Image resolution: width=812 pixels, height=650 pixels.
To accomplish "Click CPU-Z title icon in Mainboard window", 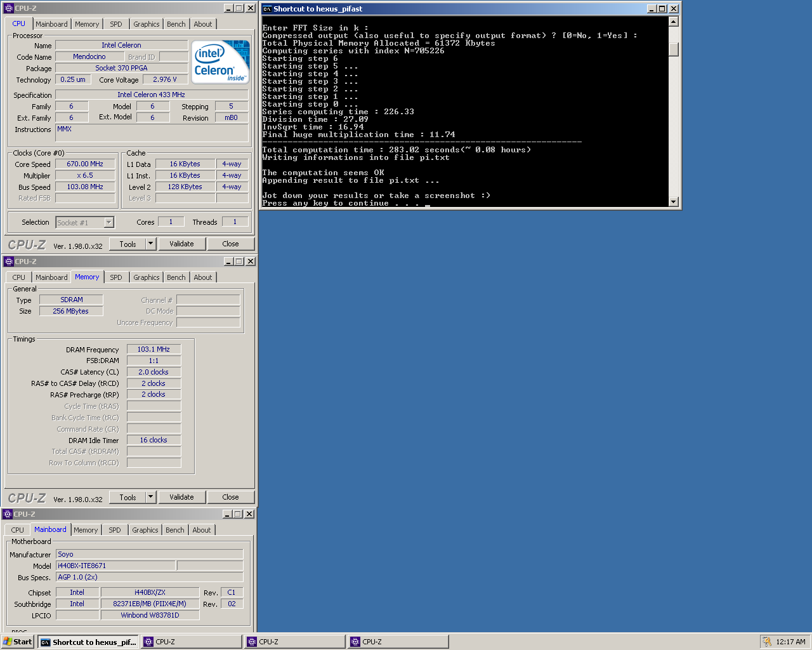I will [8, 514].
